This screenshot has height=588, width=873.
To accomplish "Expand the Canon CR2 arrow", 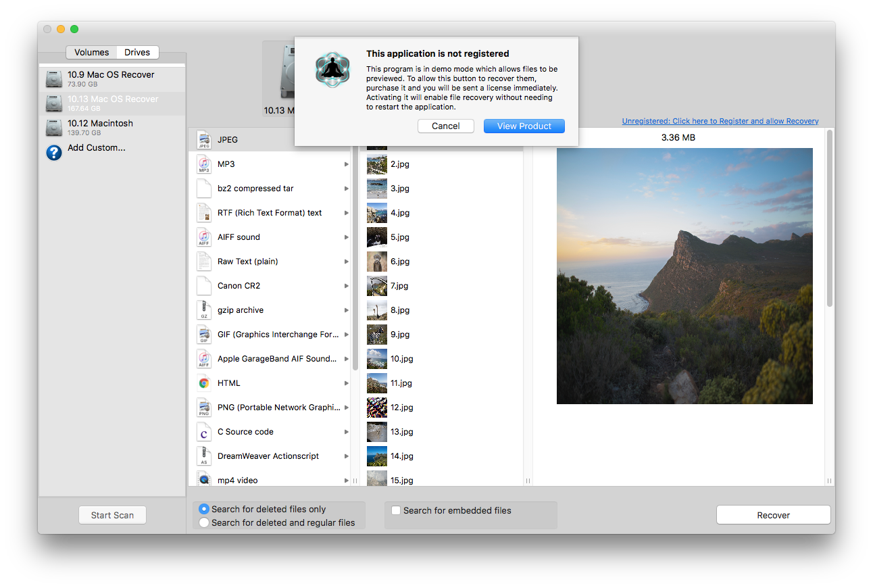I will (x=347, y=286).
